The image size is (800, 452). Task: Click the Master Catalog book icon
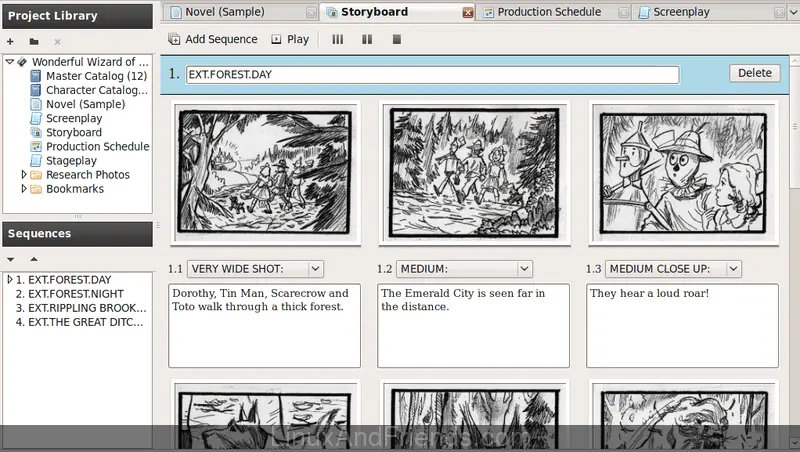pyautogui.click(x=36, y=76)
